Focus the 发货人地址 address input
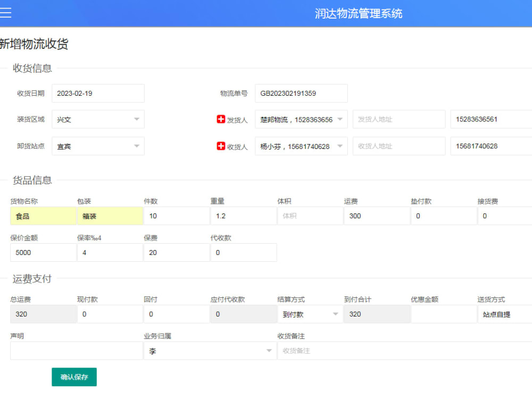532x399 pixels. (399, 119)
